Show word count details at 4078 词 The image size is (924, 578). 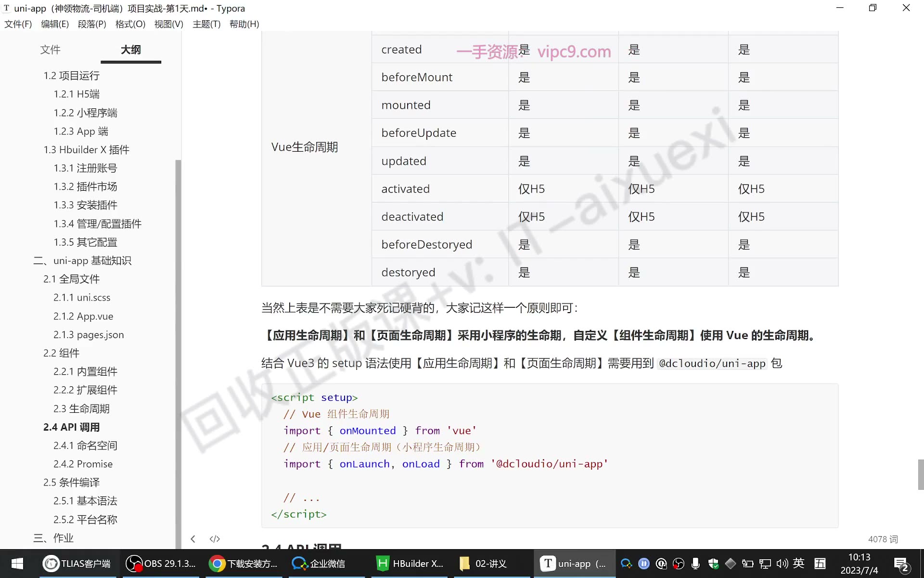pos(883,539)
